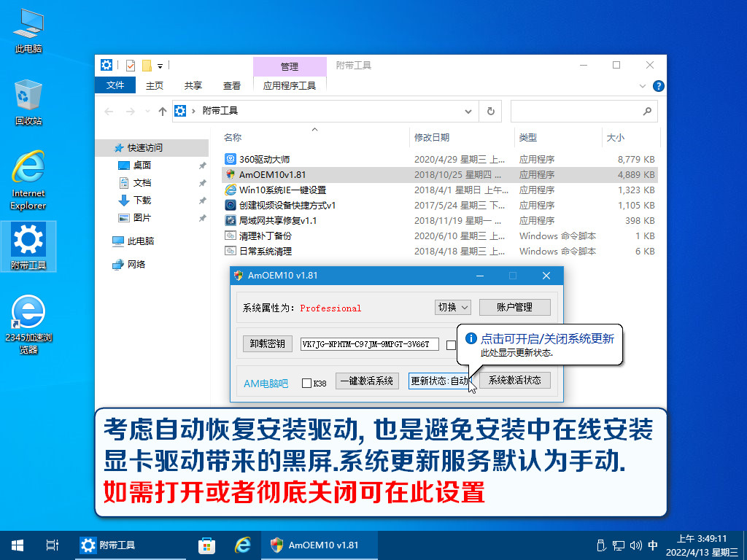This screenshot has width=747, height=560.
Task: Click the 一键激活系统 button
Action: point(366,381)
